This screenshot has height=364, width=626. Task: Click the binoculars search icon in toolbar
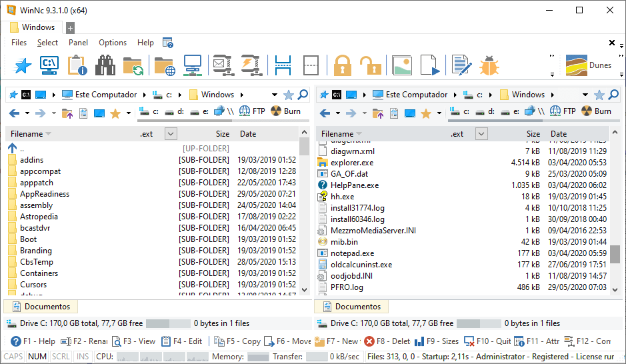105,65
